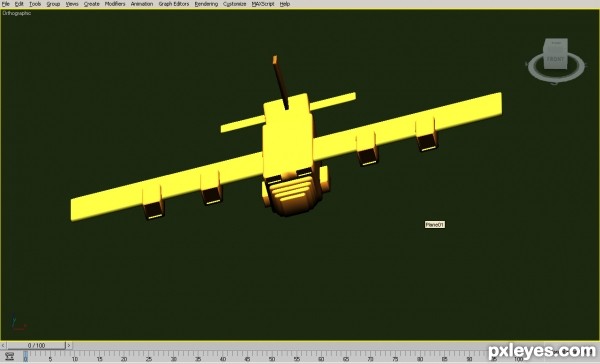This screenshot has width=600, height=364.
Task: Click the Orthographic viewport label
Action: [16, 13]
